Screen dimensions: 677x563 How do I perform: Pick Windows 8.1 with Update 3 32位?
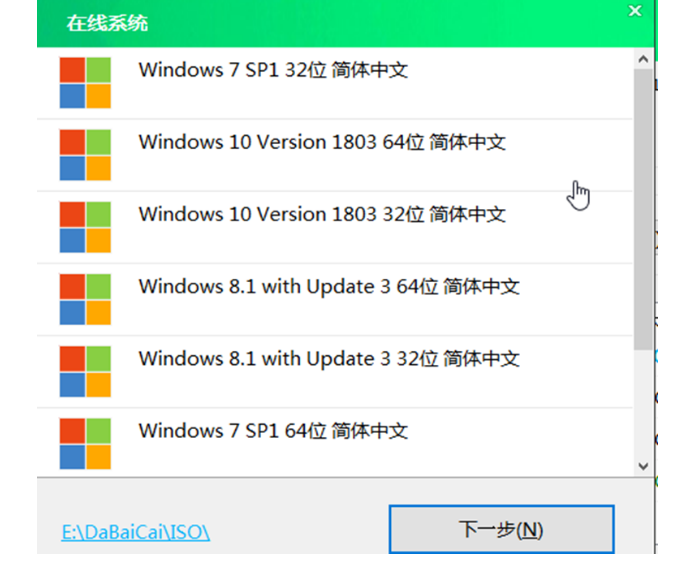click(335, 371)
